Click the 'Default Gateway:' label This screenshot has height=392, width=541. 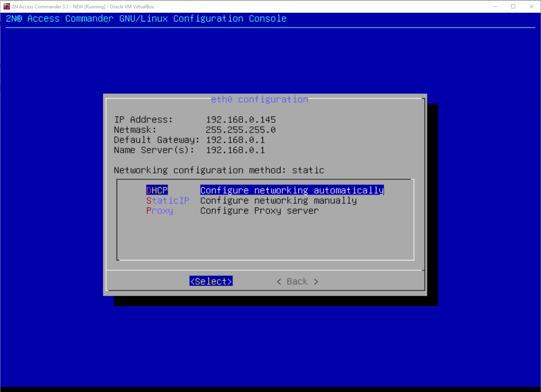(157, 140)
